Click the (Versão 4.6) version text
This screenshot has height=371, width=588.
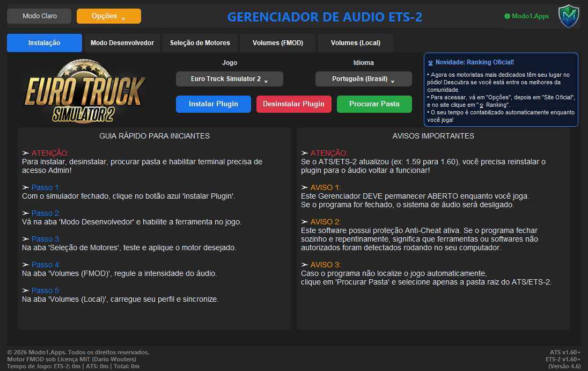coord(564,366)
